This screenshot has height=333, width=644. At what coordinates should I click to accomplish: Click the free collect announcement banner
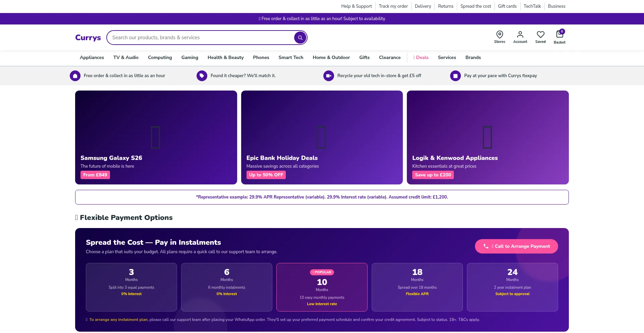pos(322,19)
